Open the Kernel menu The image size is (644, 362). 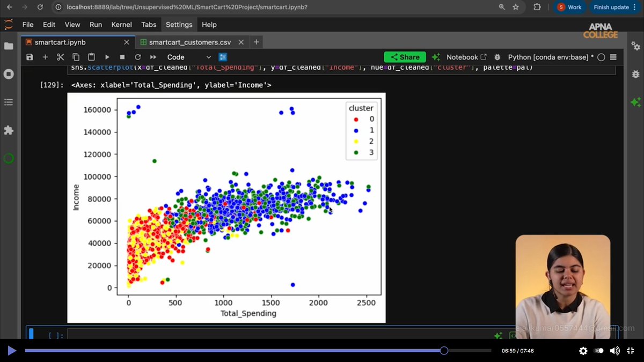point(122,25)
